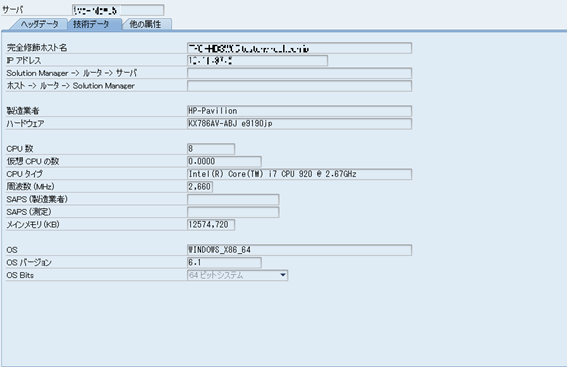
Task: Select the 技術データ tab
Action: (91, 24)
